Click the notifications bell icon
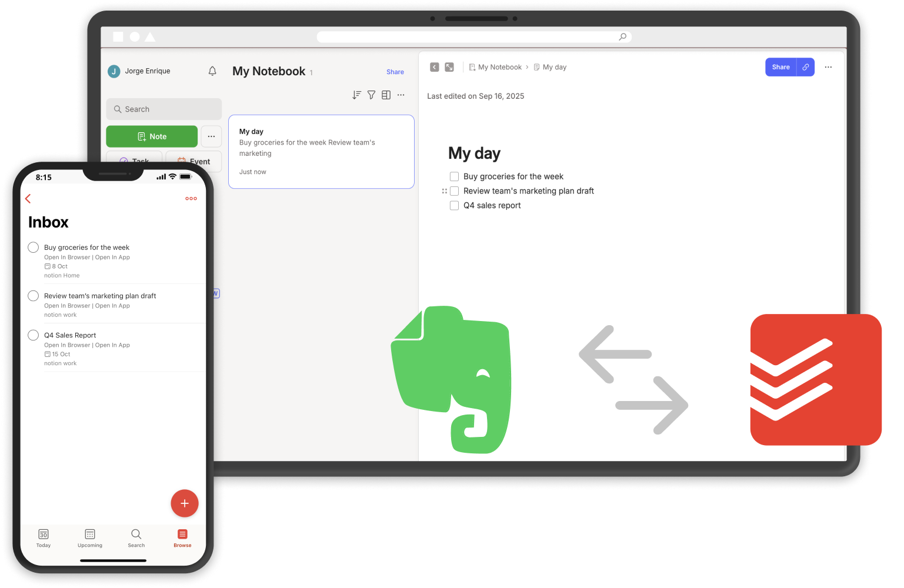The height and width of the screenshot is (588, 904). coord(212,71)
